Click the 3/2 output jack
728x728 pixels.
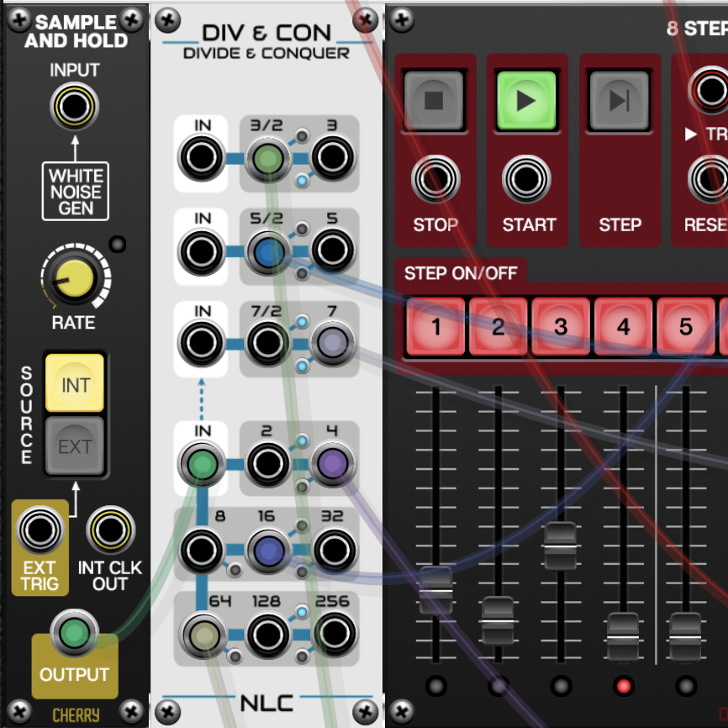(x=267, y=158)
